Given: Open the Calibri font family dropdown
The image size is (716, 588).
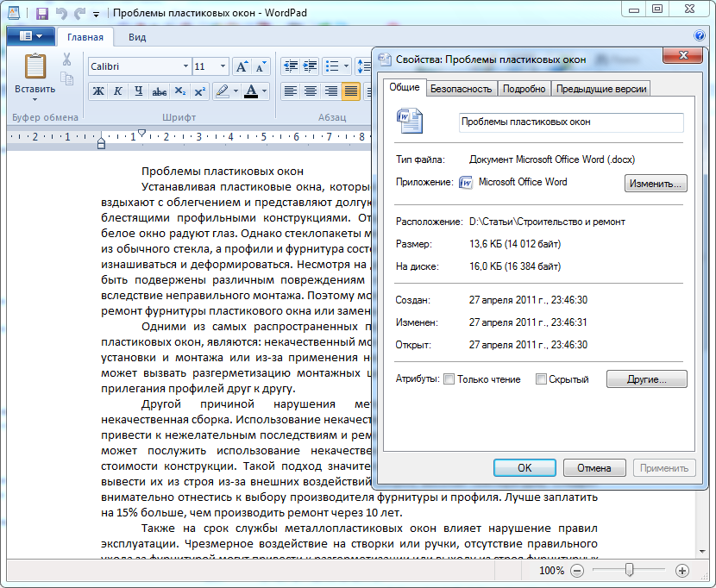Looking at the screenshot, I should pyautogui.click(x=185, y=66).
